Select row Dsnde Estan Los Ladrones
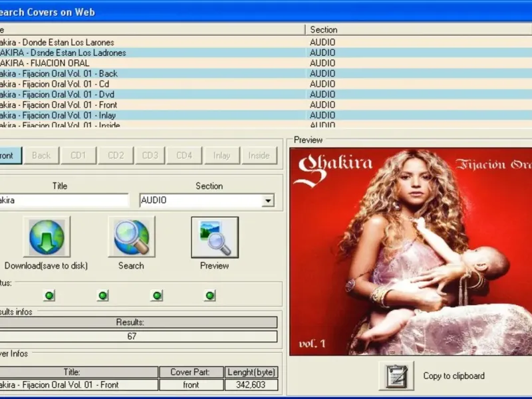The height and width of the screenshot is (399, 532). [x=266, y=53]
